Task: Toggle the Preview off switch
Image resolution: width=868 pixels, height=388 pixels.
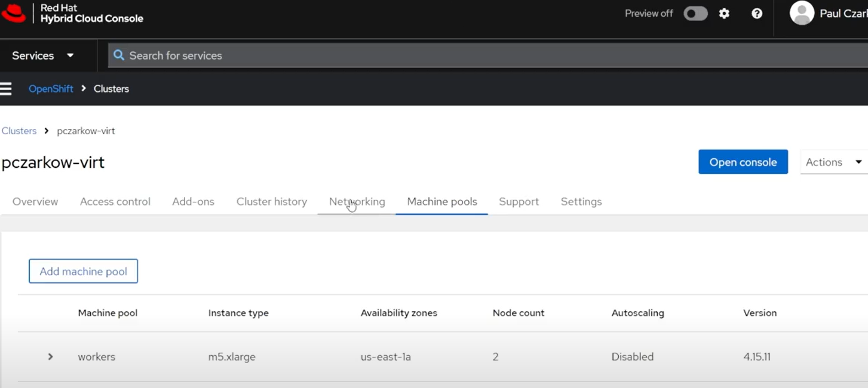Action: tap(695, 14)
